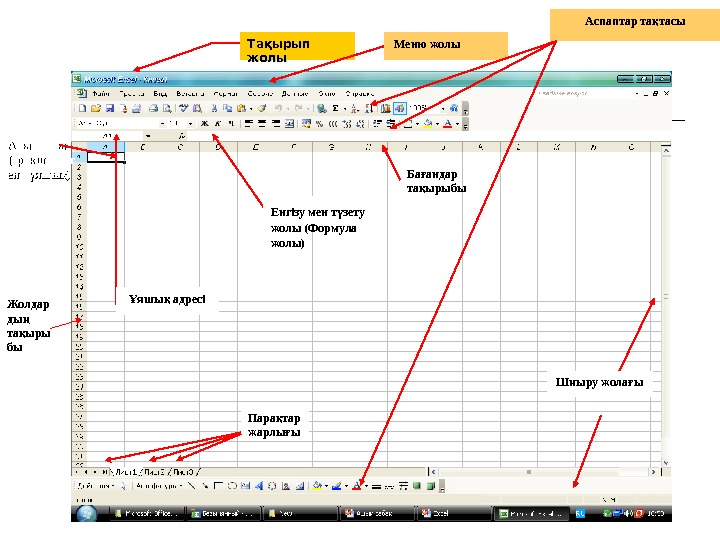The image size is (720, 540).
Task: Insert a text box from Drawing toolbar
Action: [246, 486]
